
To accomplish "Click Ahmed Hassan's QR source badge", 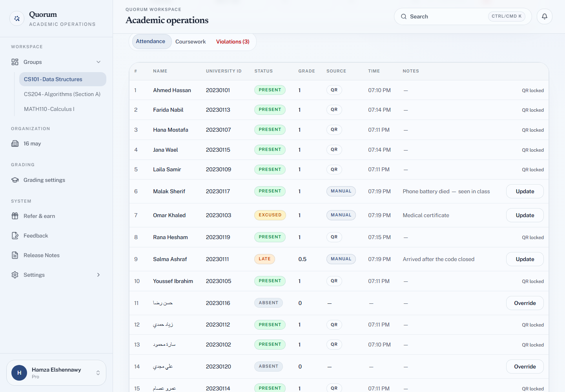I will [334, 90].
